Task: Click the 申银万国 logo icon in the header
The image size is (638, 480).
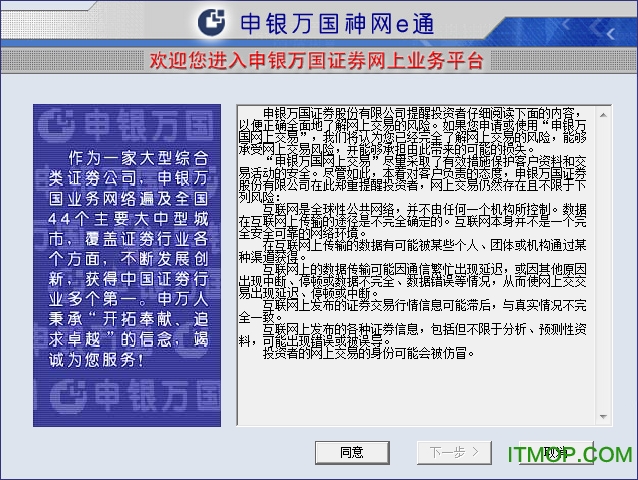Action: coord(211,23)
